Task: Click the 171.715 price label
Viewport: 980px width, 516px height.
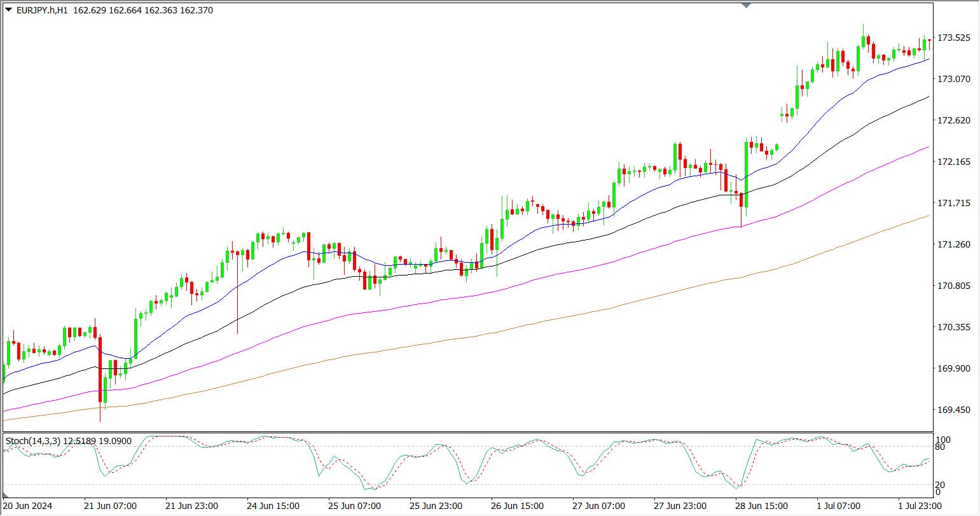Action: [954, 203]
